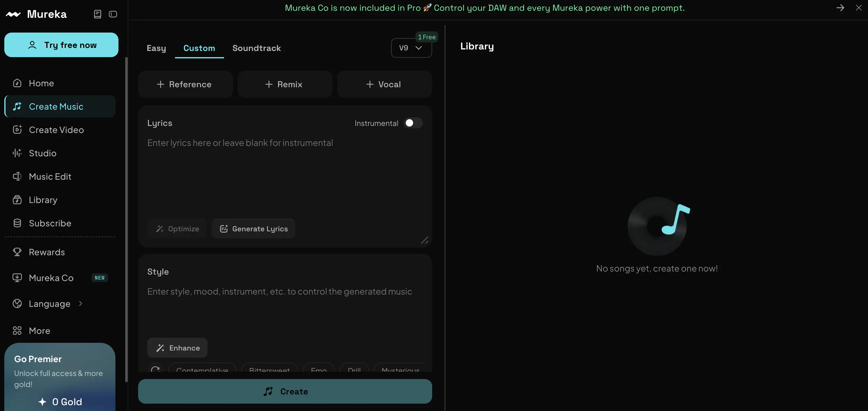Click the Try free now button
This screenshot has width=868, height=411.
point(61,45)
